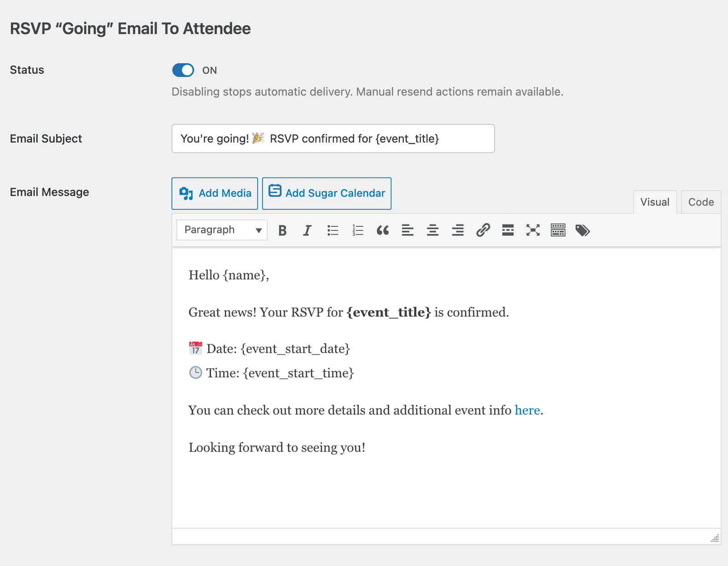The image size is (728, 566).
Task: Enter fullscreen editor mode
Action: coord(533,230)
